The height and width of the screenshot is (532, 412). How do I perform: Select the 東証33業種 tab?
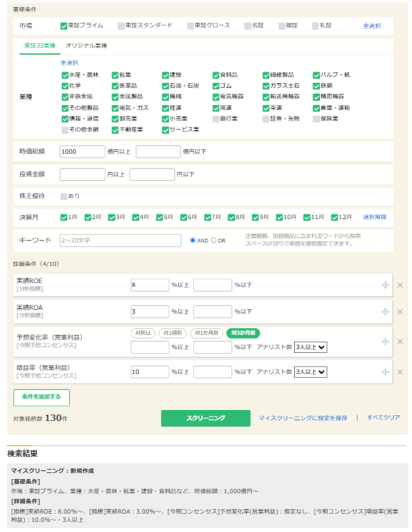(x=40, y=45)
